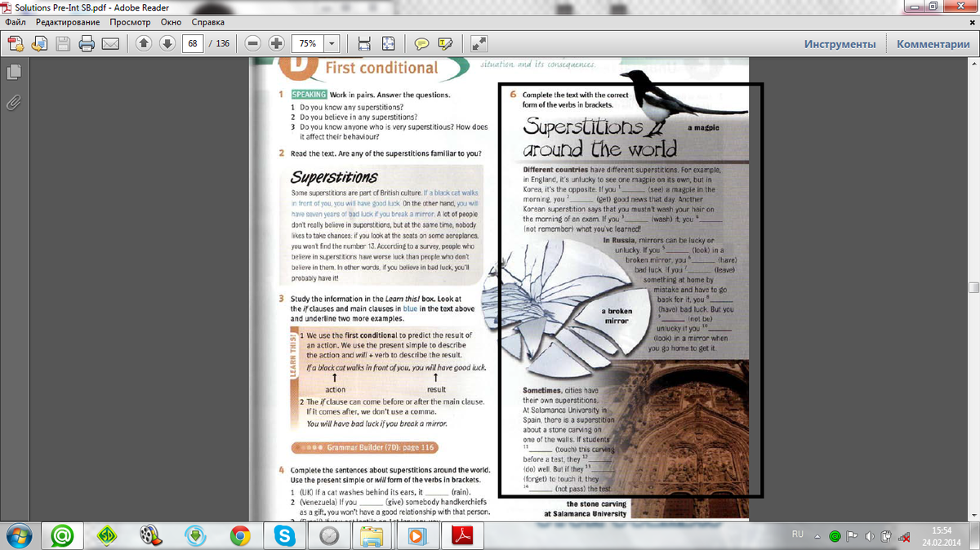Go to previous page with up arrow
980x550 pixels.
point(143,43)
